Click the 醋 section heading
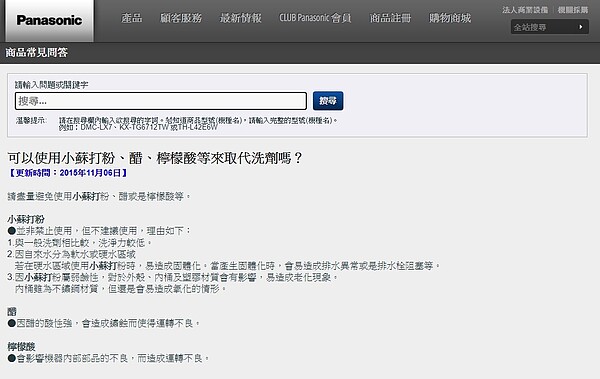The image size is (600, 379). click(x=12, y=312)
